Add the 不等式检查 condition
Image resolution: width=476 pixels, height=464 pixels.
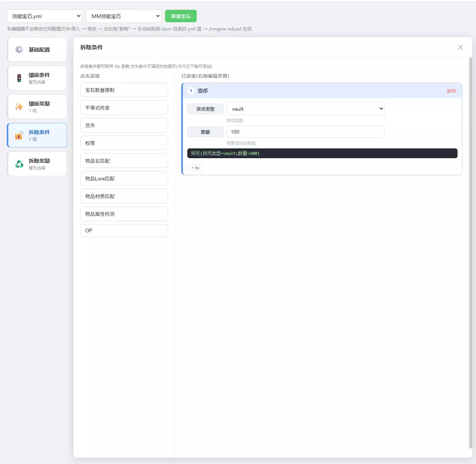click(124, 108)
